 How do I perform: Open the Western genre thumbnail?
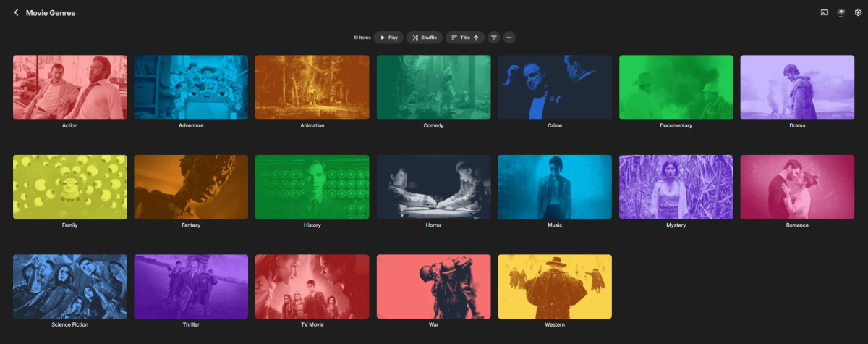click(555, 287)
